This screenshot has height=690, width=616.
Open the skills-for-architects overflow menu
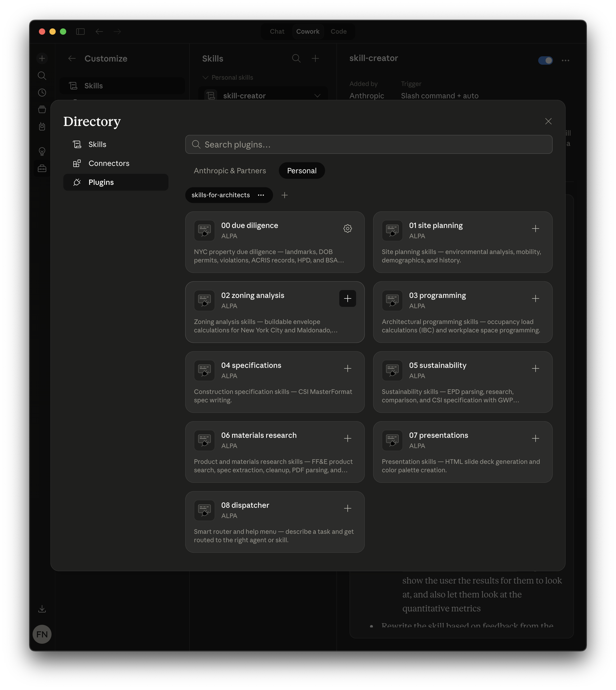261,195
